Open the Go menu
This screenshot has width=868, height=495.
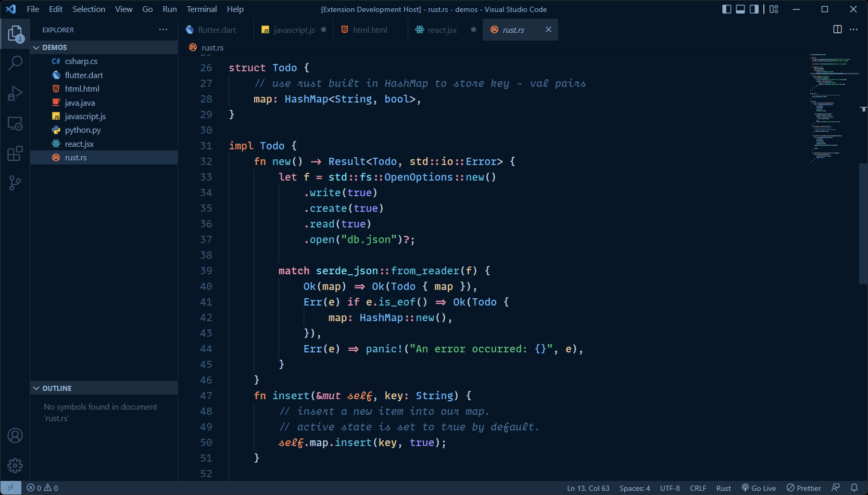(x=147, y=9)
